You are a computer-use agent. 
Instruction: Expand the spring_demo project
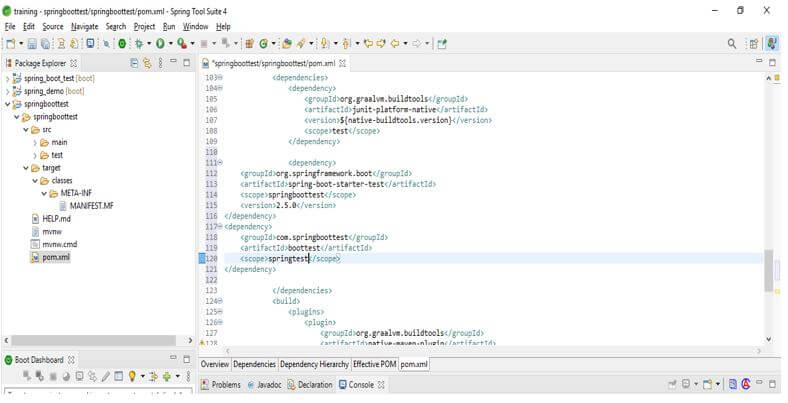coord(9,90)
